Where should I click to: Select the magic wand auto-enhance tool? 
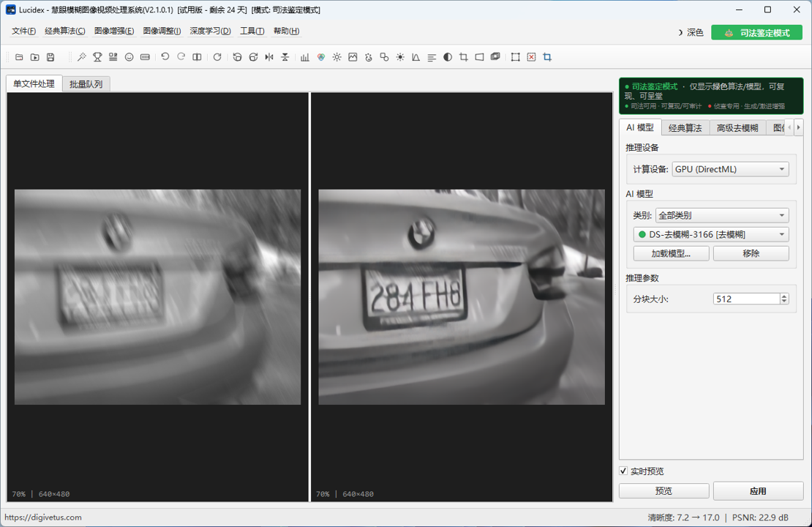[x=82, y=57]
